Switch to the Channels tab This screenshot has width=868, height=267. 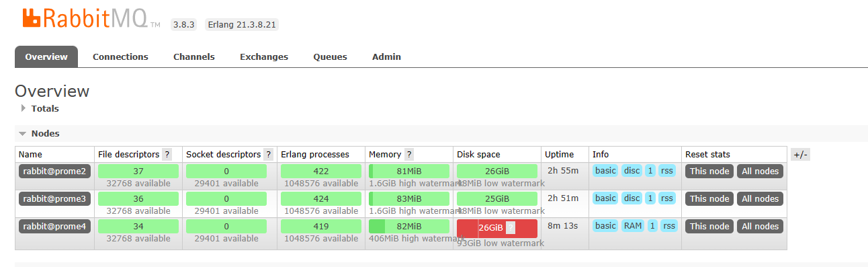(x=194, y=56)
